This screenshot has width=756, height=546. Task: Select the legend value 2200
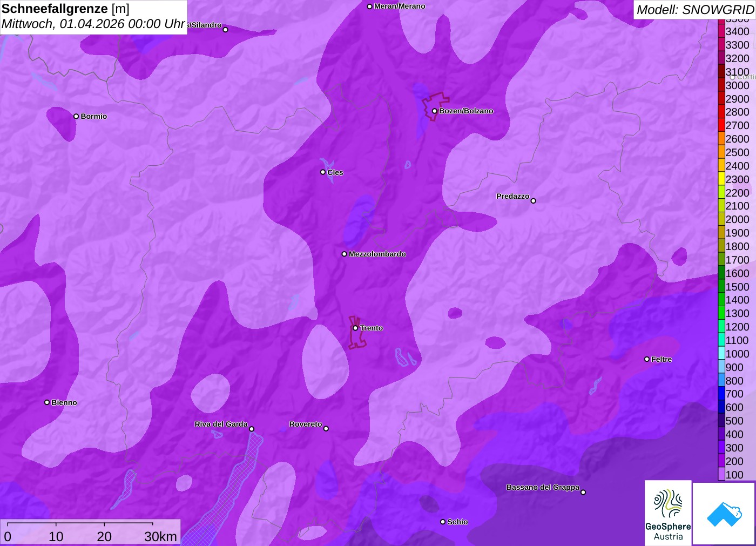click(x=737, y=193)
